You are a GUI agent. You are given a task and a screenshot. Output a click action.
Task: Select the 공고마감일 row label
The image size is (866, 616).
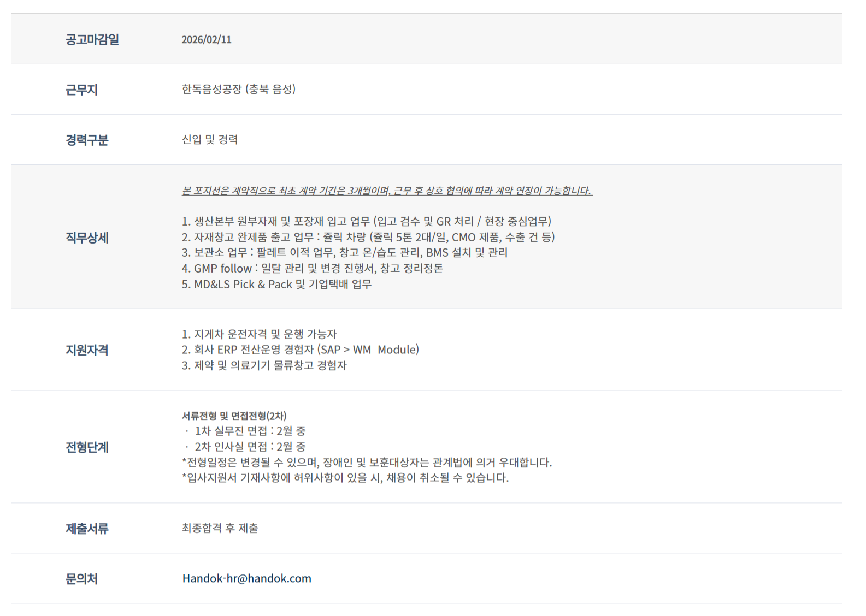(92, 39)
